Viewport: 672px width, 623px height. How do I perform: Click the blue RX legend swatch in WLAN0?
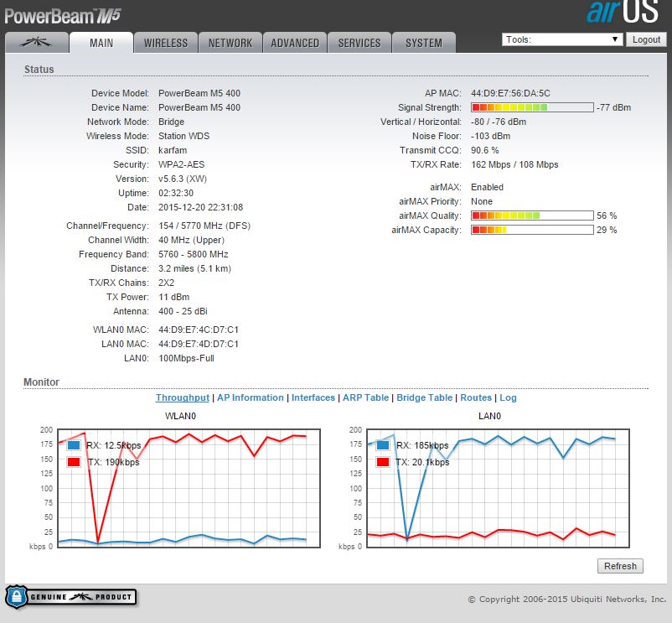coord(74,445)
